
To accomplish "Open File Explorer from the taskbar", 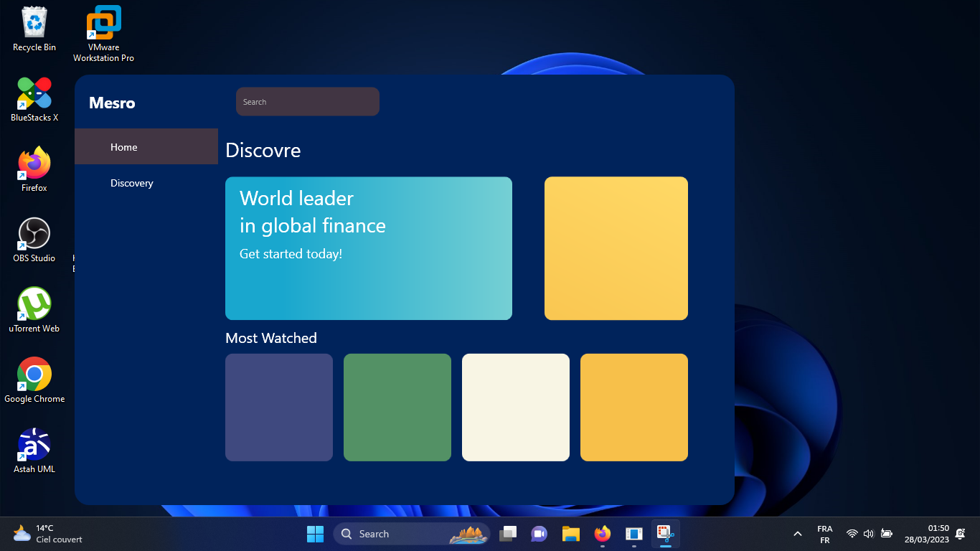I will click(570, 534).
